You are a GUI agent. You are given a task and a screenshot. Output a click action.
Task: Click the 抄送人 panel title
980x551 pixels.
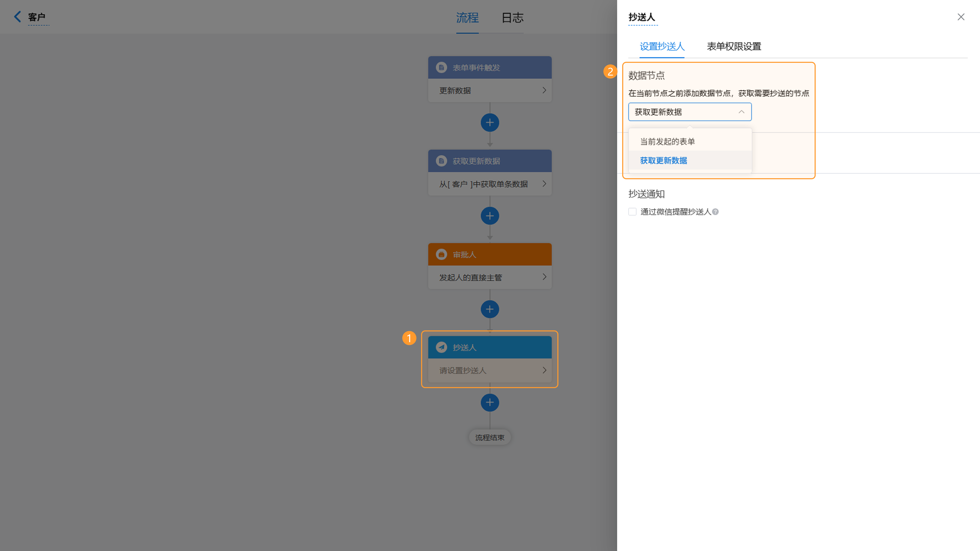641,17
